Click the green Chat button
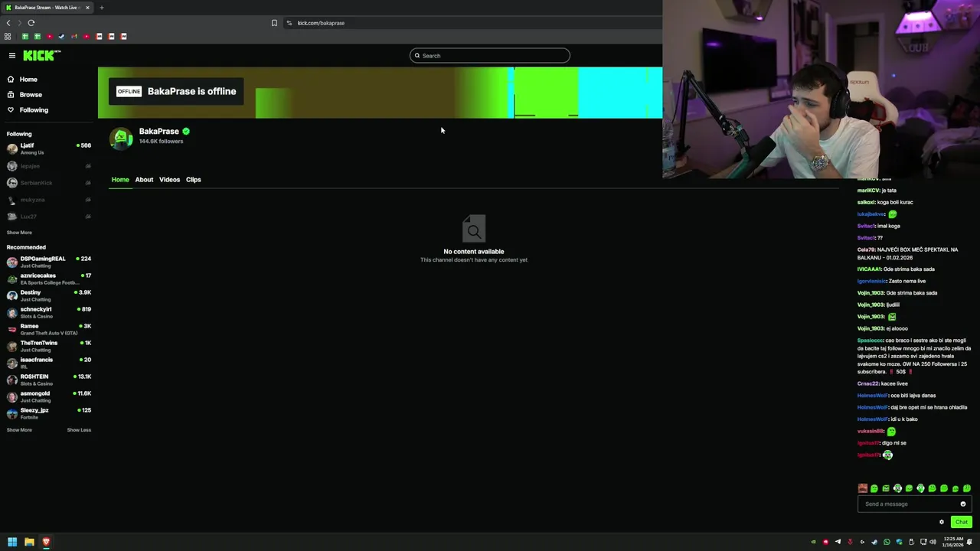980x551 pixels. click(962, 523)
